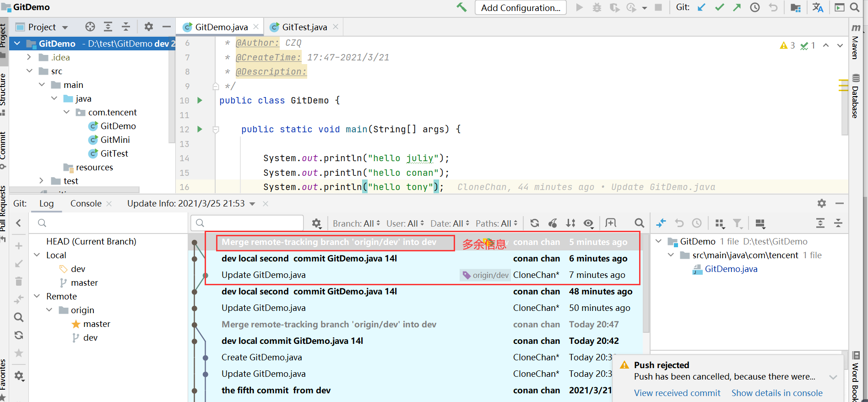Click commit log vertical scrollbar
The height and width of the screenshot is (402, 868).
[x=646, y=284]
